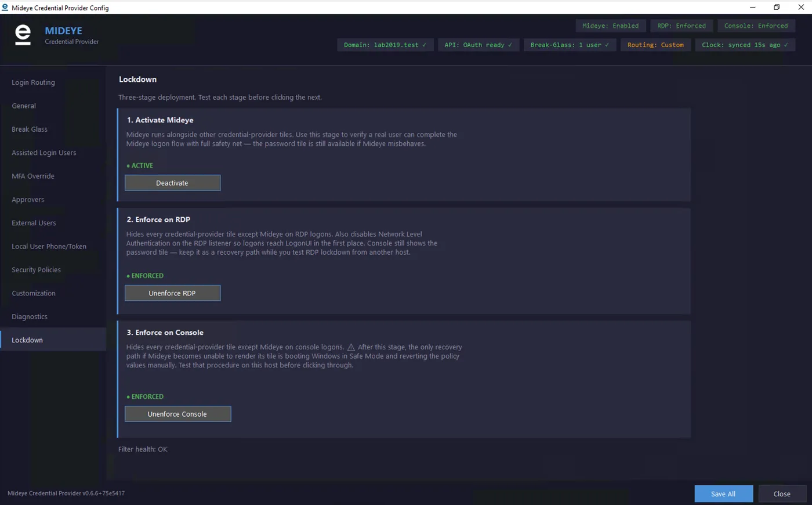
Task: Click the Unenforce RDP button
Action: click(x=172, y=293)
